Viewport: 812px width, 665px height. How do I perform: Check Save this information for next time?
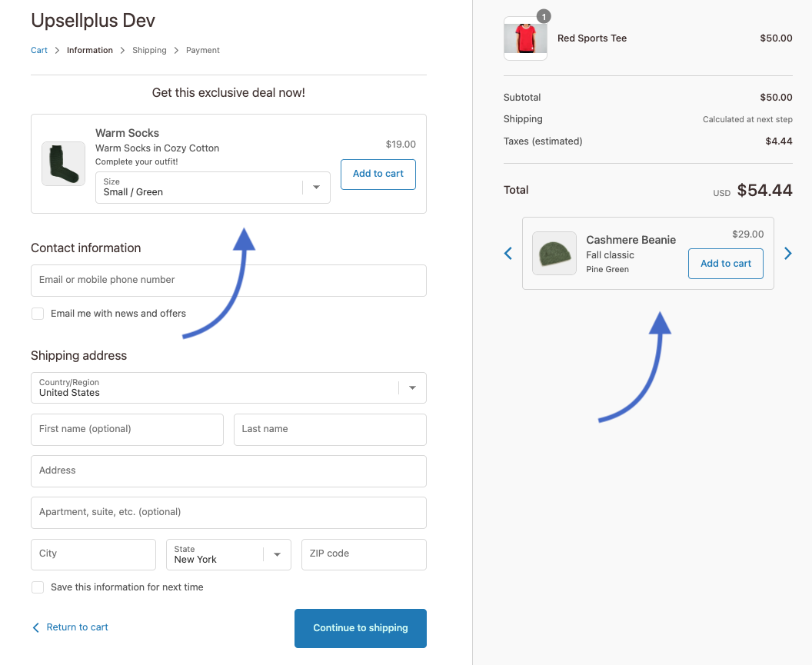tap(38, 587)
